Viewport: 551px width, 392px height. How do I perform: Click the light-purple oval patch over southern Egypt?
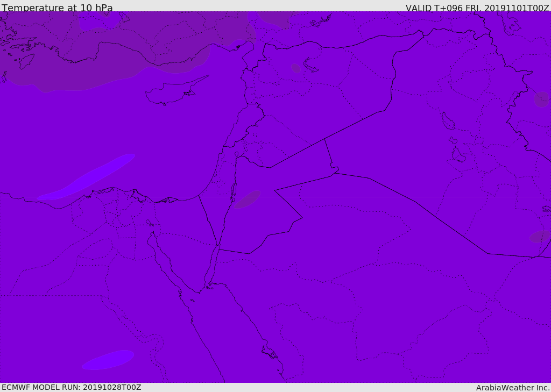[108, 360]
